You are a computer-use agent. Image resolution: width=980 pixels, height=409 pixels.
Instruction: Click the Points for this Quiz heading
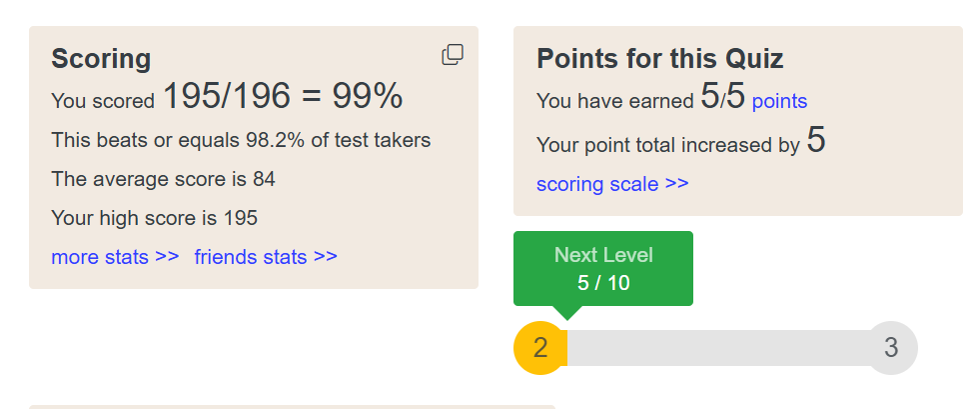coord(659,58)
